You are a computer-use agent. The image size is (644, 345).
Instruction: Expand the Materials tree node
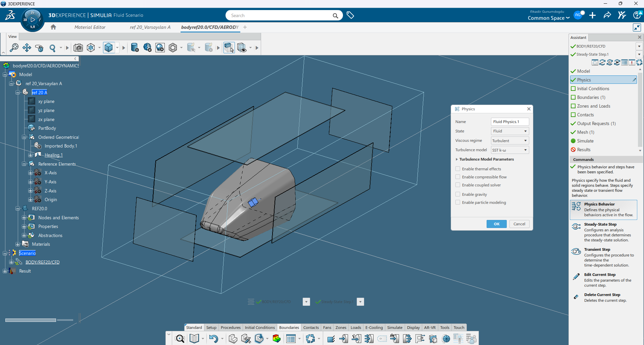[17, 244]
